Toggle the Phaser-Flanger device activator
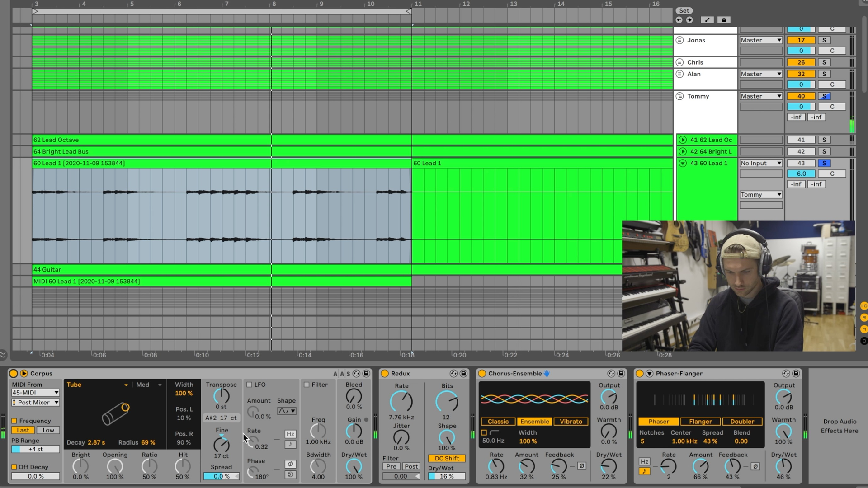Screen dimensions: 868x488 point(640,374)
